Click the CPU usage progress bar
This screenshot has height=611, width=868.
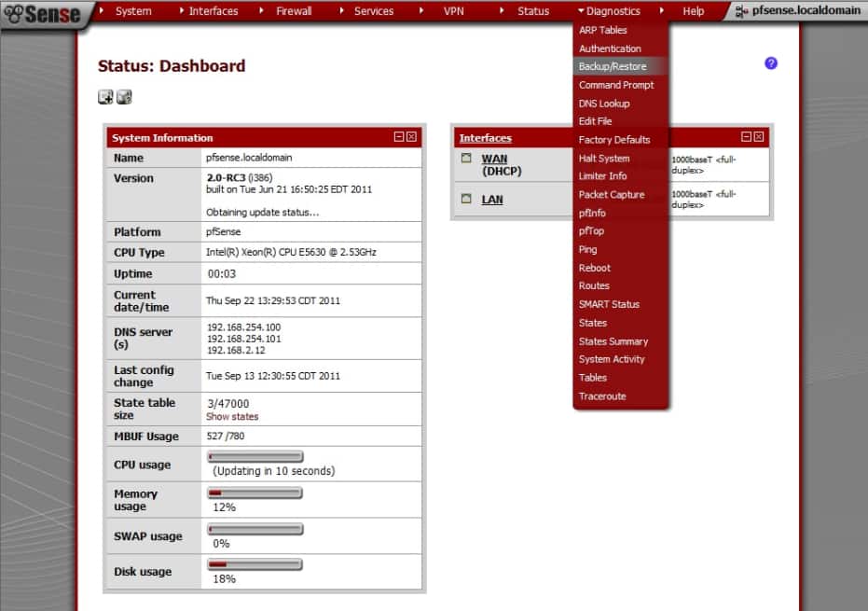pyautogui.click(x=255, y=456)
